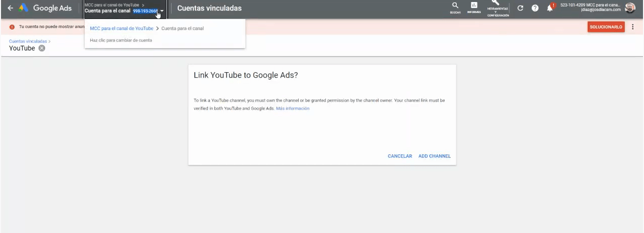This screenshot has height=233, width=644.
Task: Click the 'Link YouTube to Google Ads?' heading
Action: coord(246,75)
